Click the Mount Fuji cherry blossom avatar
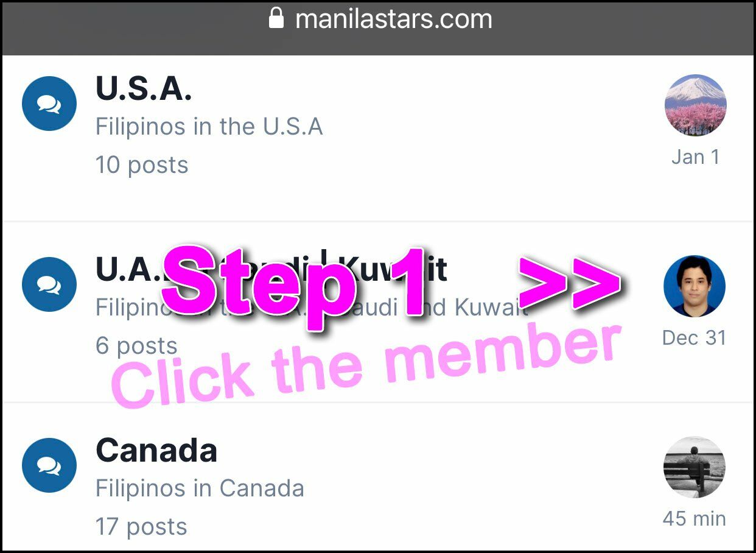The height and width of the screenshot is (553, 756). tap(695, 105)
